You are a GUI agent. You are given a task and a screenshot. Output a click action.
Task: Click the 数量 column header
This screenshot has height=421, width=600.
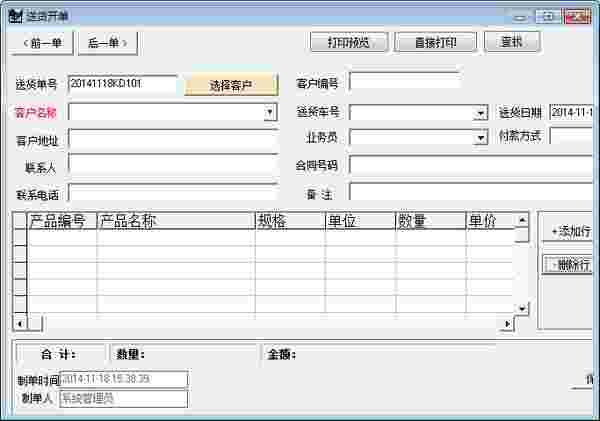tap(430, 221)
